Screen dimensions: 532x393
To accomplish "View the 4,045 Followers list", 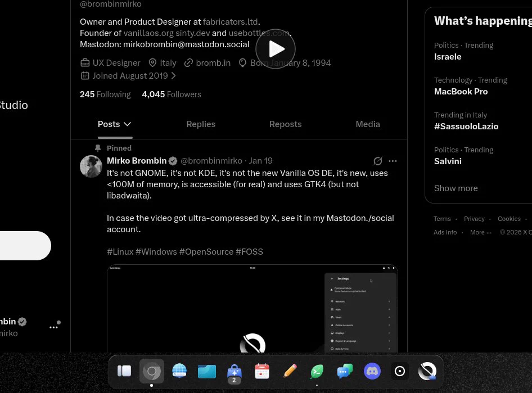I will point(172,94).
